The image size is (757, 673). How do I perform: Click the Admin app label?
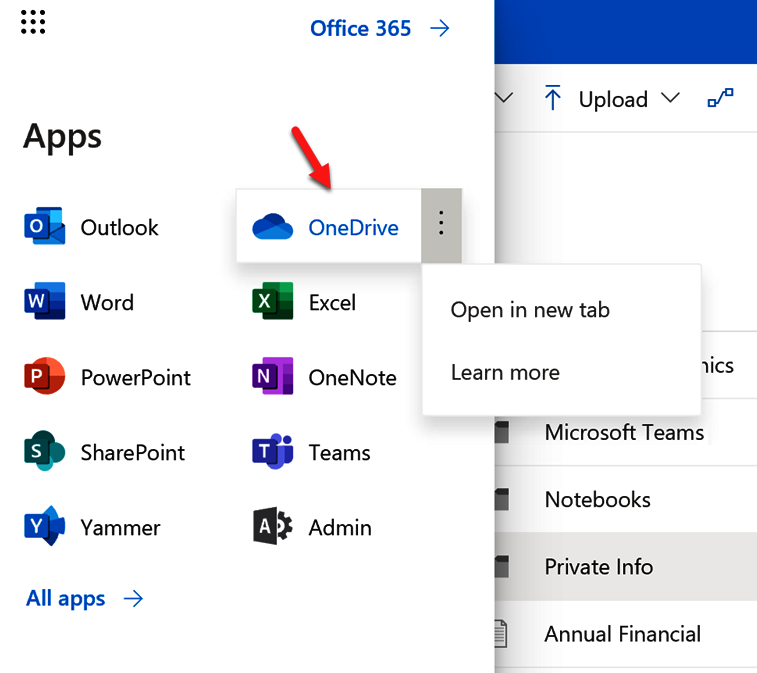tap(340, 528)
